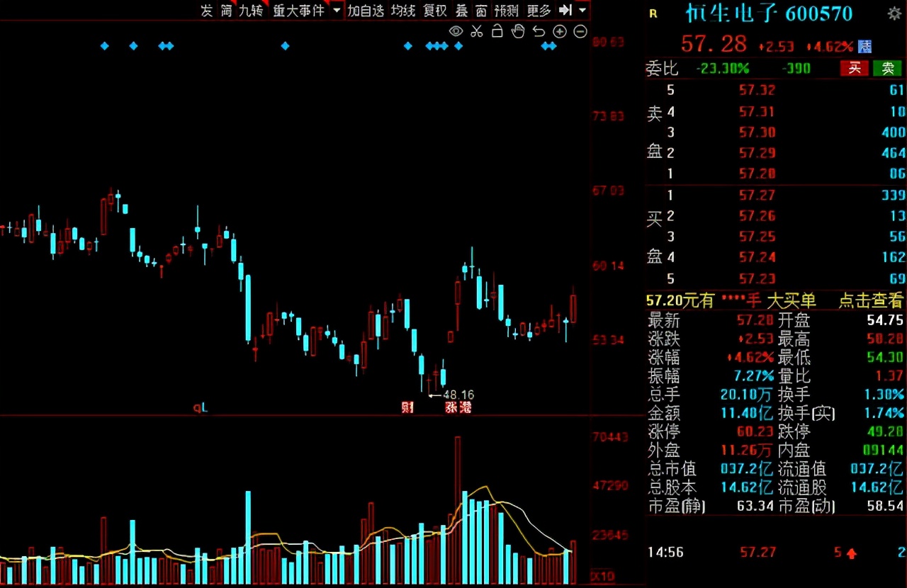This screenshot has height=588, width=907.
Task: Zoom out with the minus circle icon
Action: pos(580,31)
